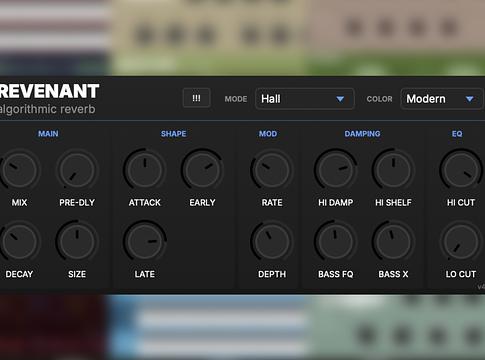485x360 pixels.
Task: Click the blue arrow in Hall dropdown
Action: click(340, 99)
